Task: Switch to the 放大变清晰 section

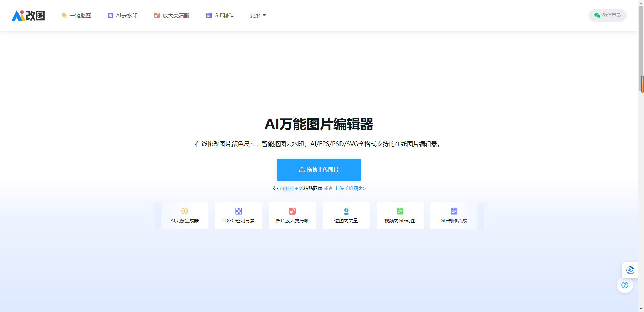Action: [172, 15]
